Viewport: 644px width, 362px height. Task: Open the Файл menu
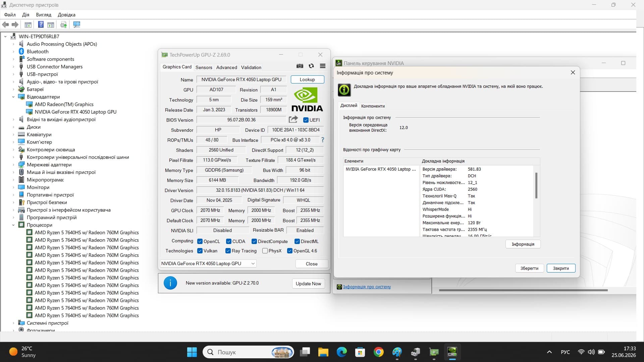[x=10, y=15]
